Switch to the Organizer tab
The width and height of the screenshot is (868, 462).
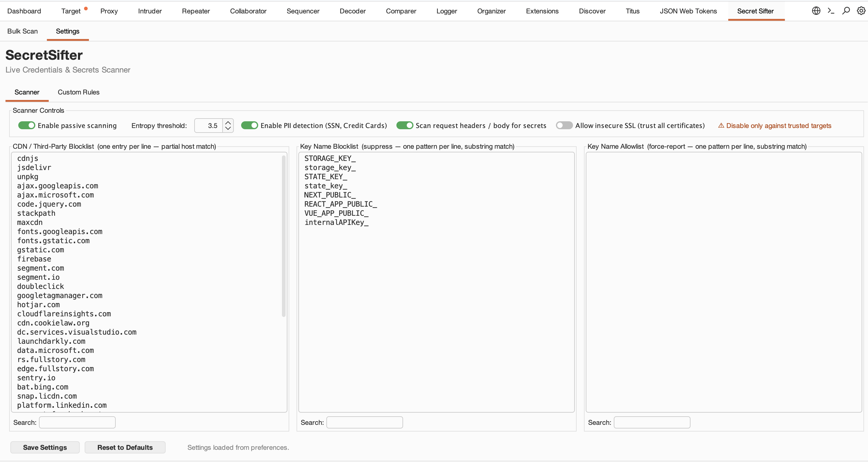point(491,11)
